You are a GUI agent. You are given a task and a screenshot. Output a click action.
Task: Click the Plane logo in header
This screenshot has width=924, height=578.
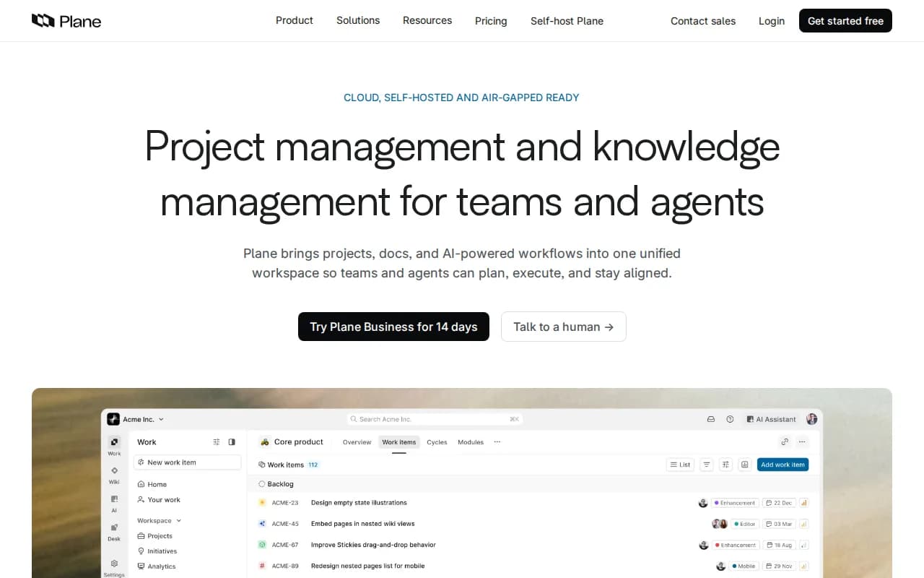pyautogui.click(x=66, y=21)
